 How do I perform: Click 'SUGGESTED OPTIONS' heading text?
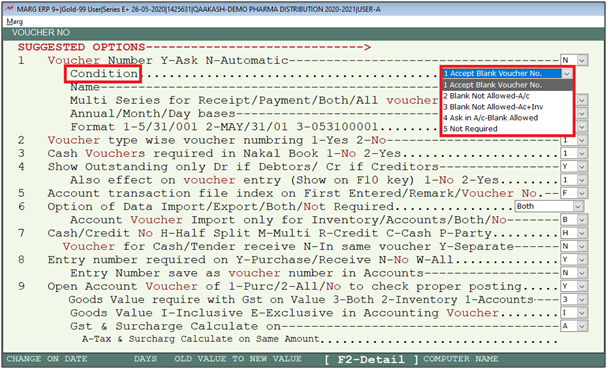[x=81, y=47]
